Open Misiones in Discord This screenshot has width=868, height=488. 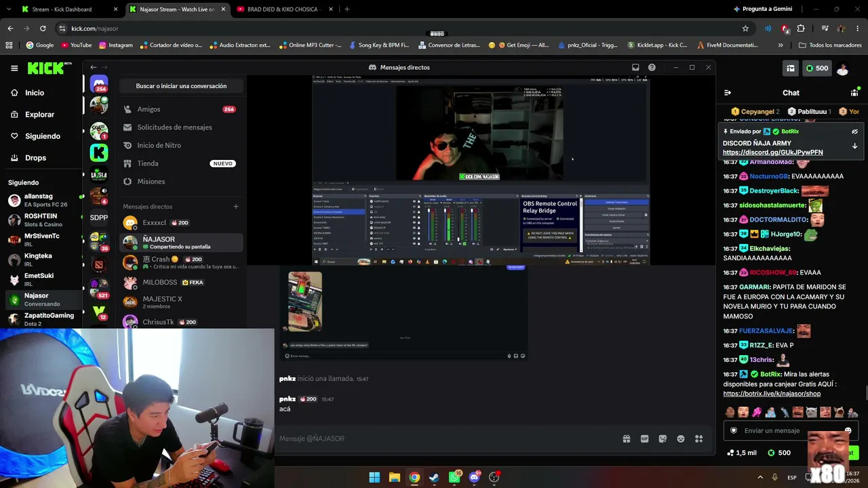[180, 182]
